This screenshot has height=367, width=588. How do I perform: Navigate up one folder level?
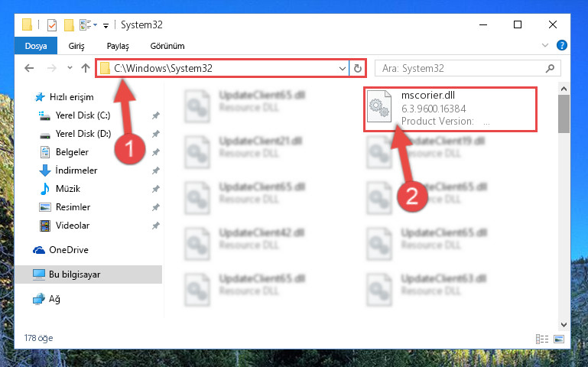(86, 68)
